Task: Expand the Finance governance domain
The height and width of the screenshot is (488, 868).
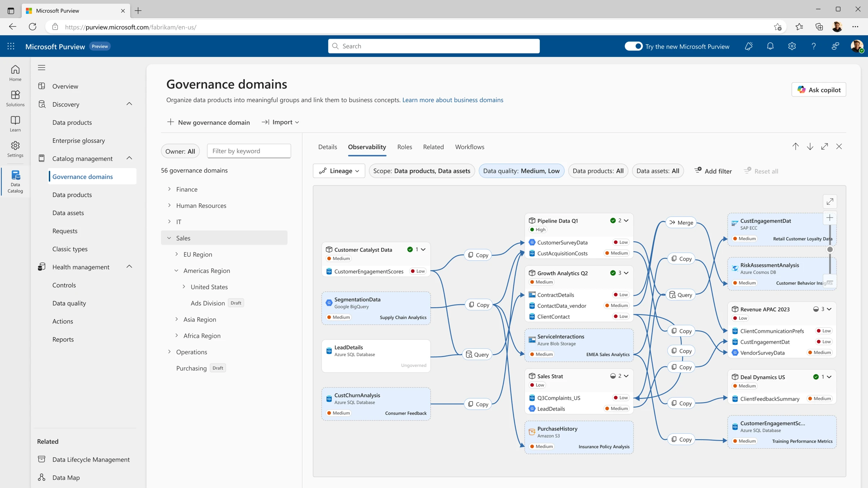Action: [169, 189]
